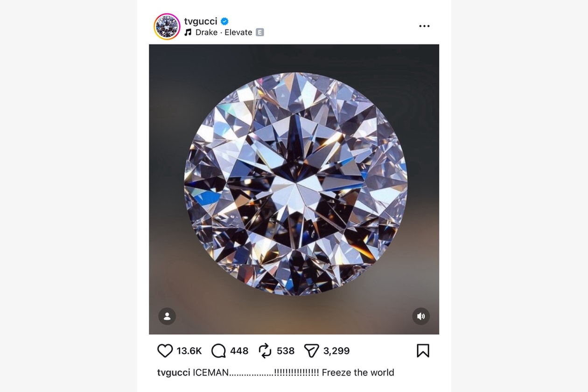View tagged people using the person icon

(168, 316)
